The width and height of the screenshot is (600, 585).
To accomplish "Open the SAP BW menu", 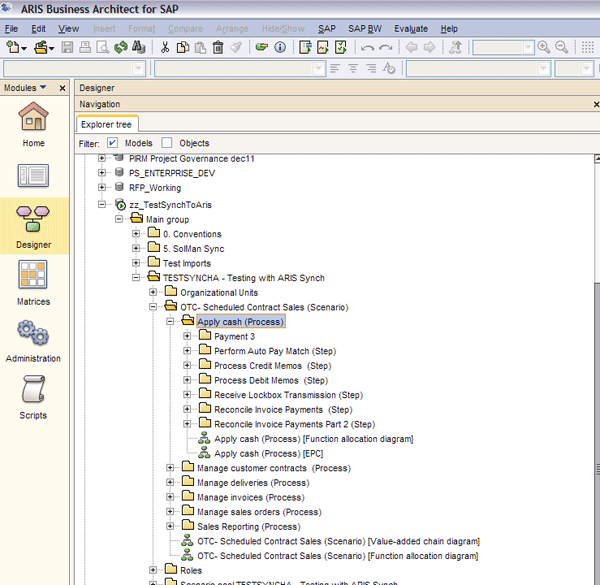I will click(364, 29).
